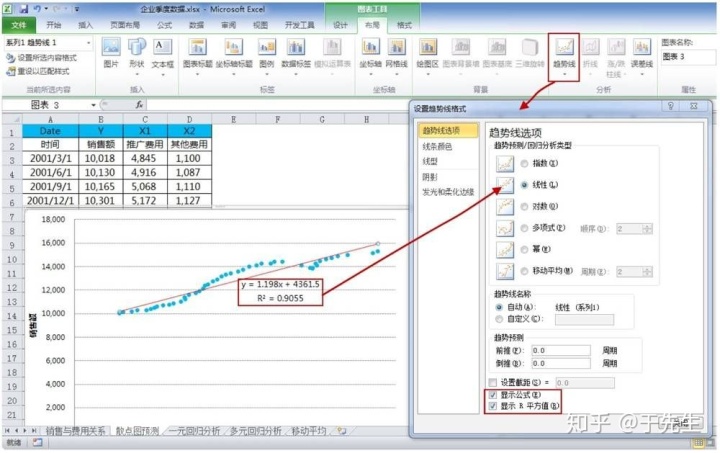Click the 设置所选内容格式 format selection icon
Viewport: 720px width, 453px height.
click(x=10, y=58)
